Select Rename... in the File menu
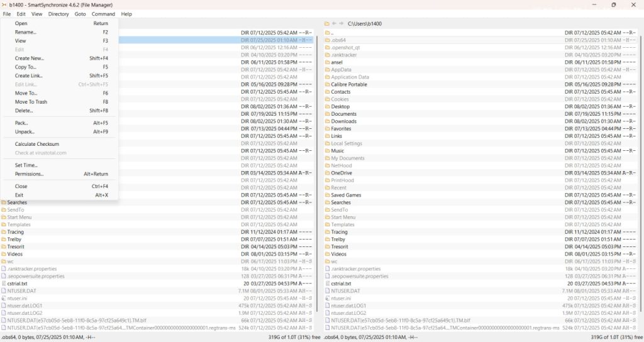 click(59, 32)
